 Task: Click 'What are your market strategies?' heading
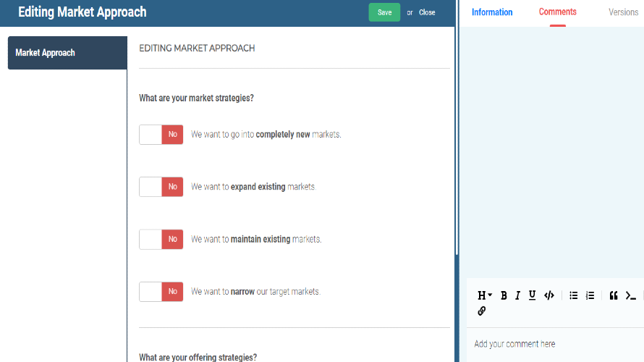196,98
